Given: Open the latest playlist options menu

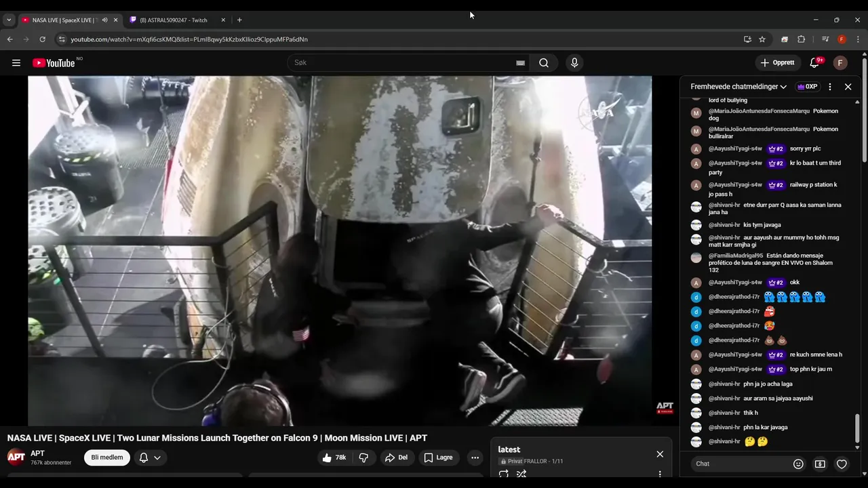Looking at the screenshot, I should pos(660,474).
